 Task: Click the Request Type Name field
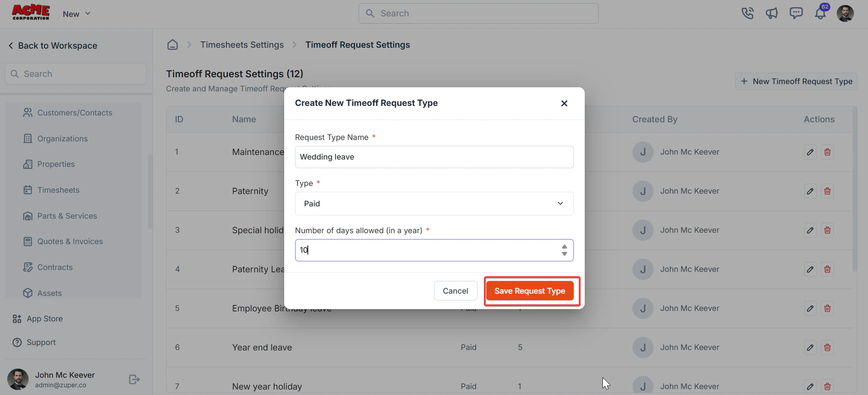coord(434,157)
